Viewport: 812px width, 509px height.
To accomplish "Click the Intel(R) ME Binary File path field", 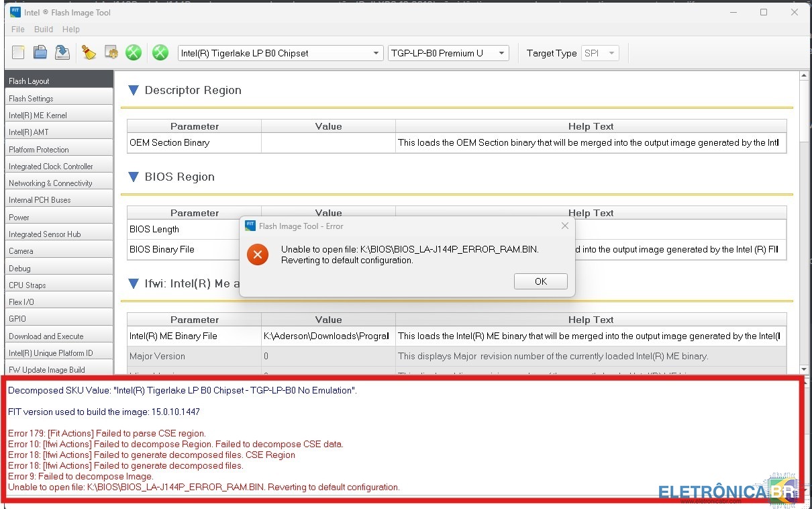I will 328,336.
